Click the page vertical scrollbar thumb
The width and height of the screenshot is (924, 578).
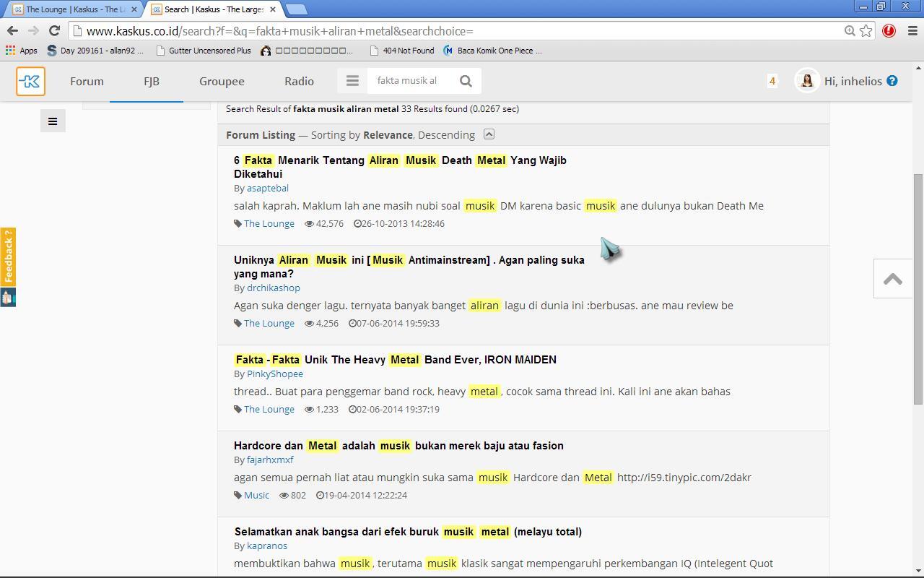pos(918,289)
